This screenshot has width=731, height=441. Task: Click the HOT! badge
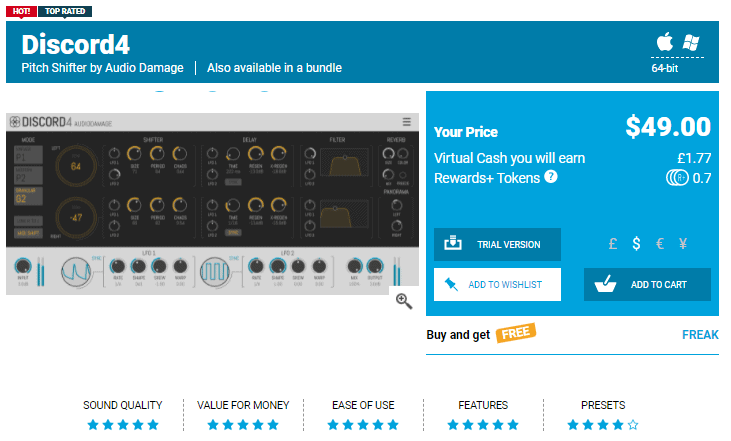pyautogui.click(x=21, y=11)
